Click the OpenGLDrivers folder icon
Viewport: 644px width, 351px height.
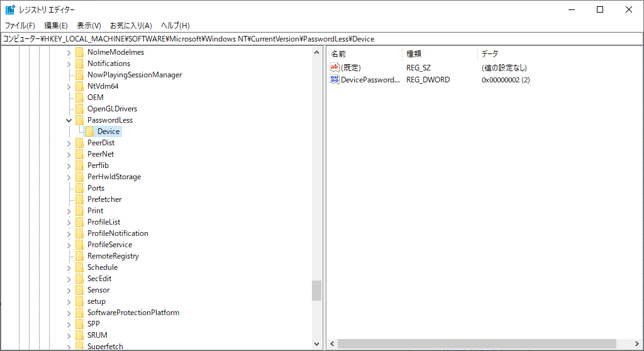[80, 108]
